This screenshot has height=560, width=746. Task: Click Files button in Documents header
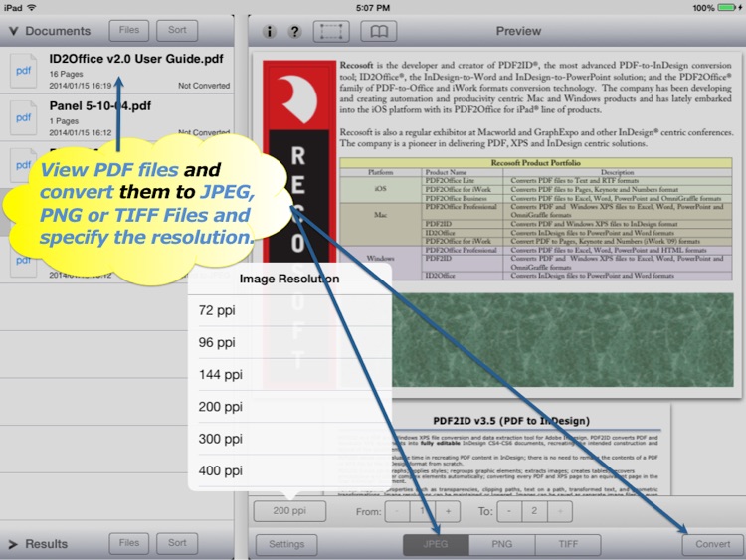129,31
